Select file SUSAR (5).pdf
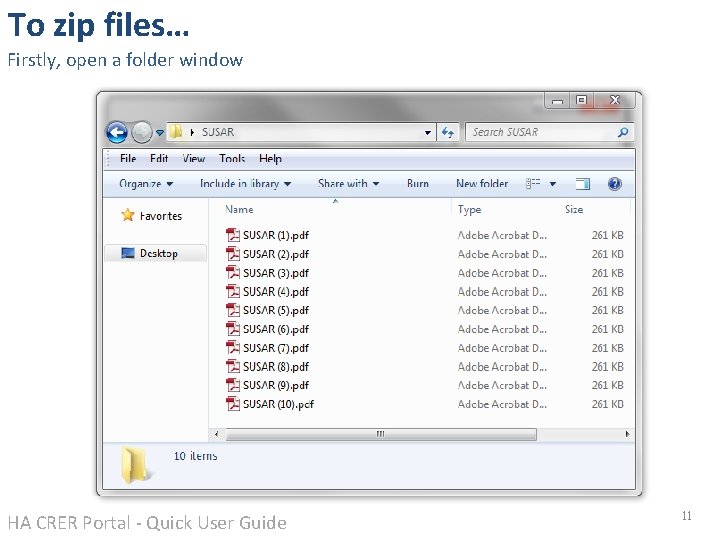Viewport: 720px width, 540px height. click(276, 310)
